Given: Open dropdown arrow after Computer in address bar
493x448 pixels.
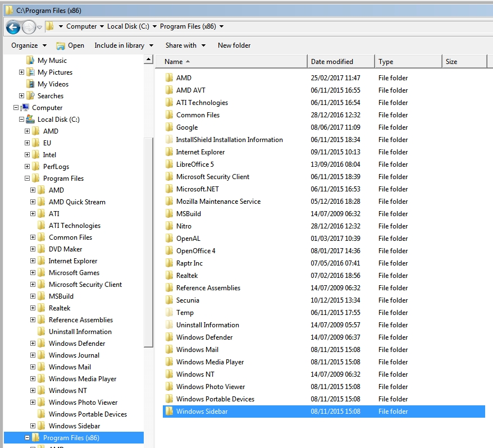Looking at the screenshot, I should pyautogui.click(x=102, y=26).
